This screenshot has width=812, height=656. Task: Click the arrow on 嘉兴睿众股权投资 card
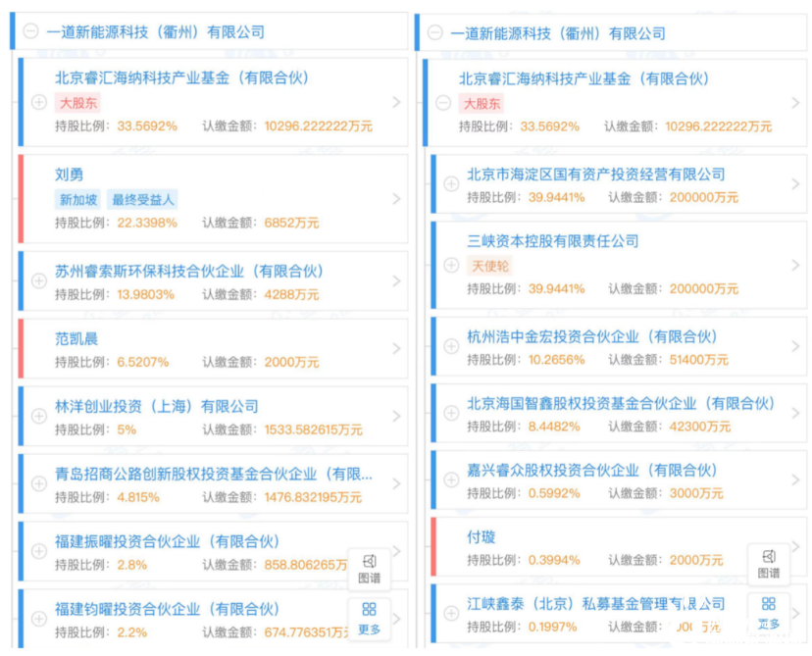pos(796,479)
